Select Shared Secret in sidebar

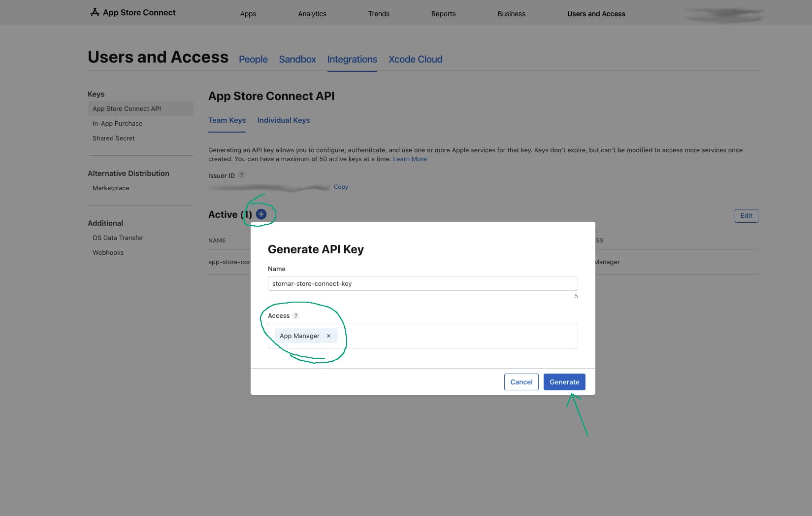[113, 138]
